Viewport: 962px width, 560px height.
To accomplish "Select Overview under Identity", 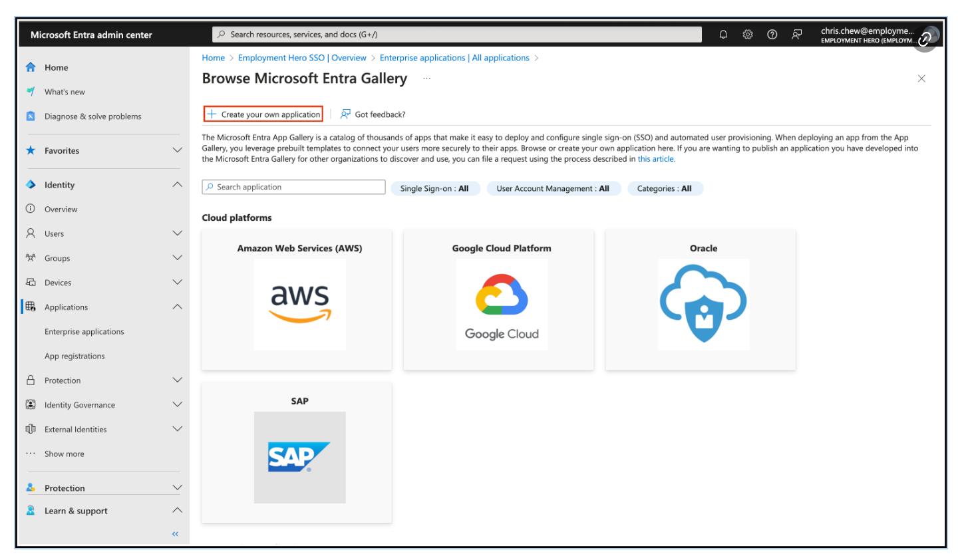I will (x=61, y=209).
